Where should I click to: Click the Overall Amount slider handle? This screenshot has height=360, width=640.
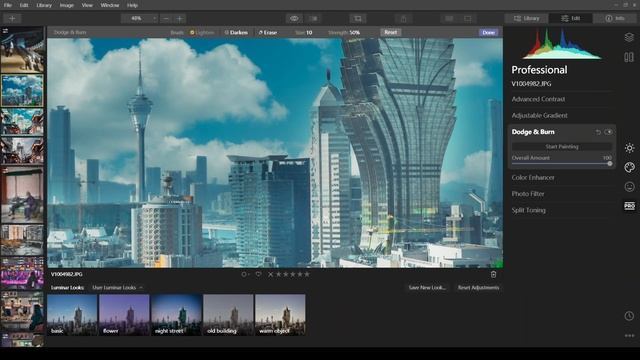609,164
